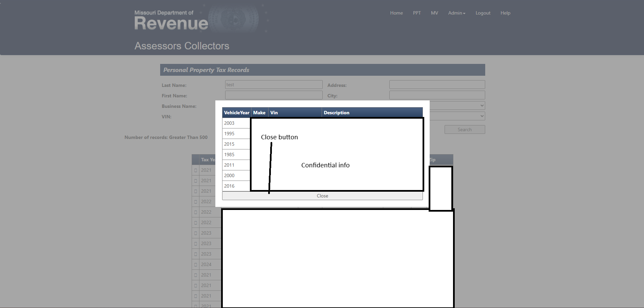The image size is (644, 308).
Task: Open the PPT navigation item
Action: click(417, 13)
